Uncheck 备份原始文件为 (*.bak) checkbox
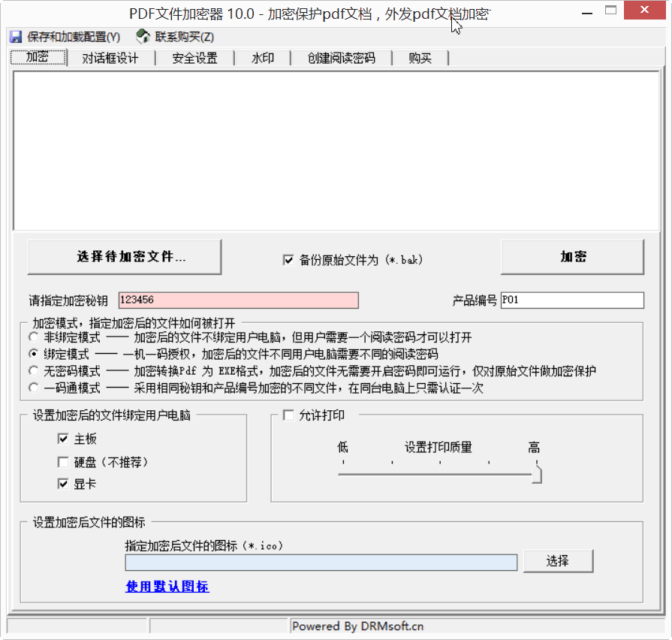The image size is (672, 640). 288,260
